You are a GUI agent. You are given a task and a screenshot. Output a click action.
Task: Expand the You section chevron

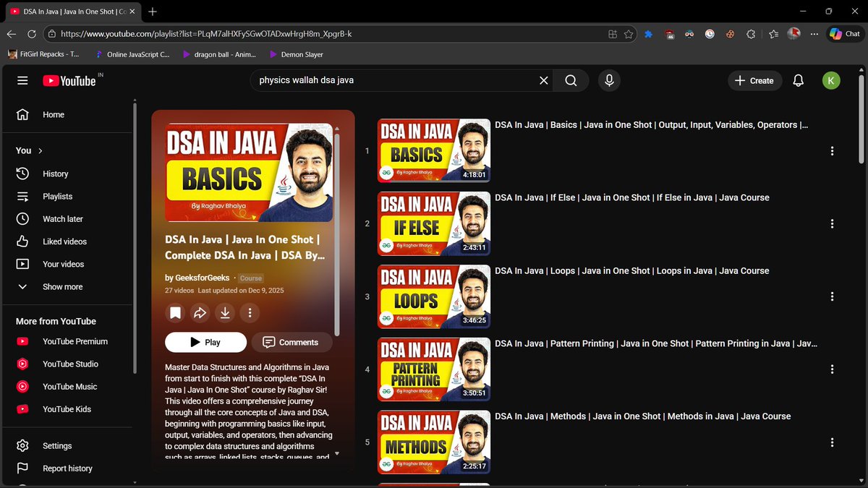(41, 150)
